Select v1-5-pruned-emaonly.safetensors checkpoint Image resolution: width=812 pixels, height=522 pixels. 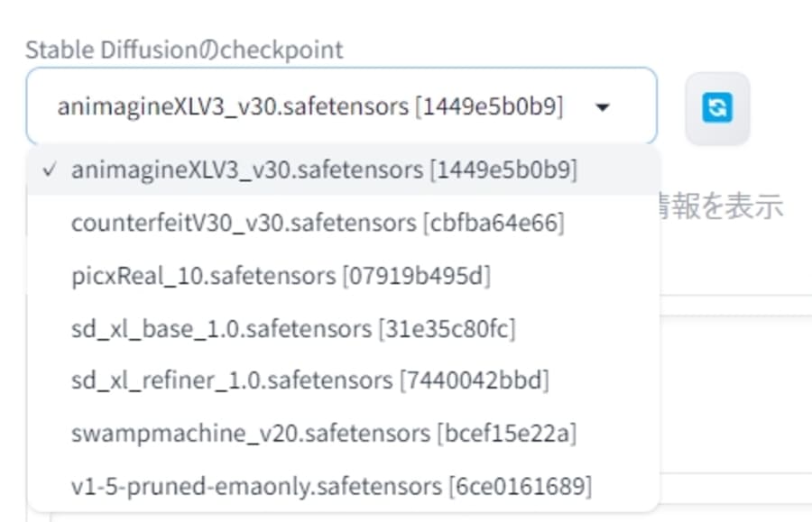[258, 487]
